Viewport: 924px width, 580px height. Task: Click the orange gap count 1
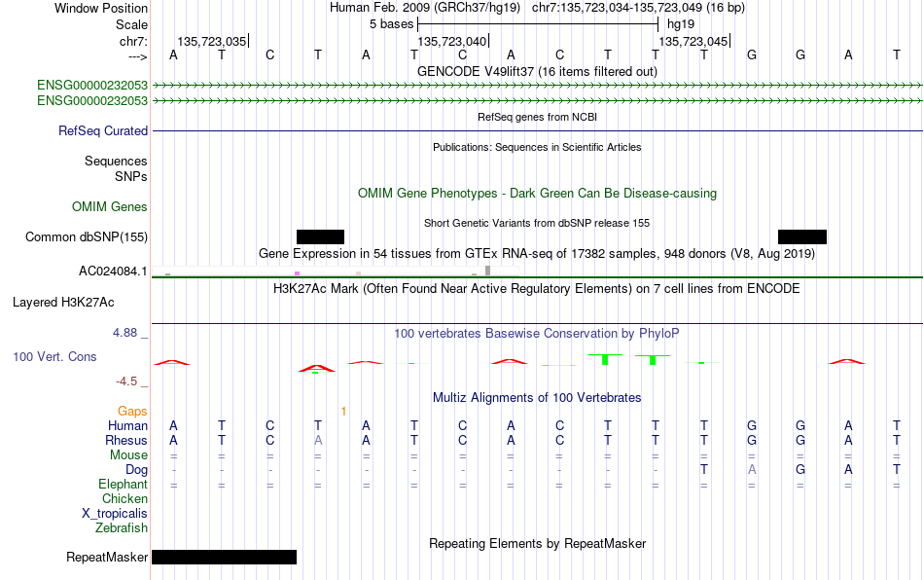343,412
